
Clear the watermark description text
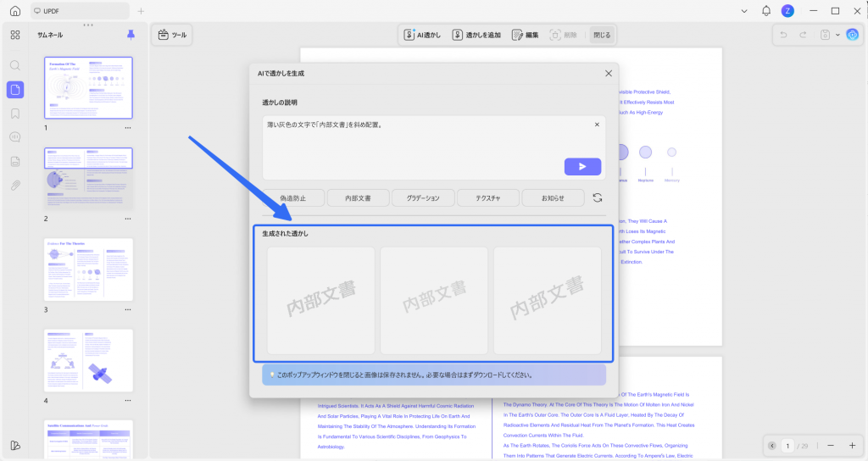click(597, 125)
